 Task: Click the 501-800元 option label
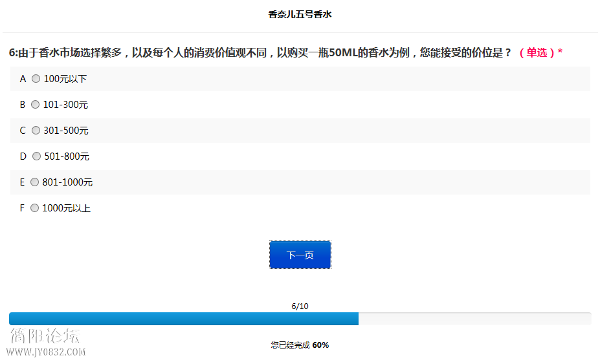[x=67, y=156]
